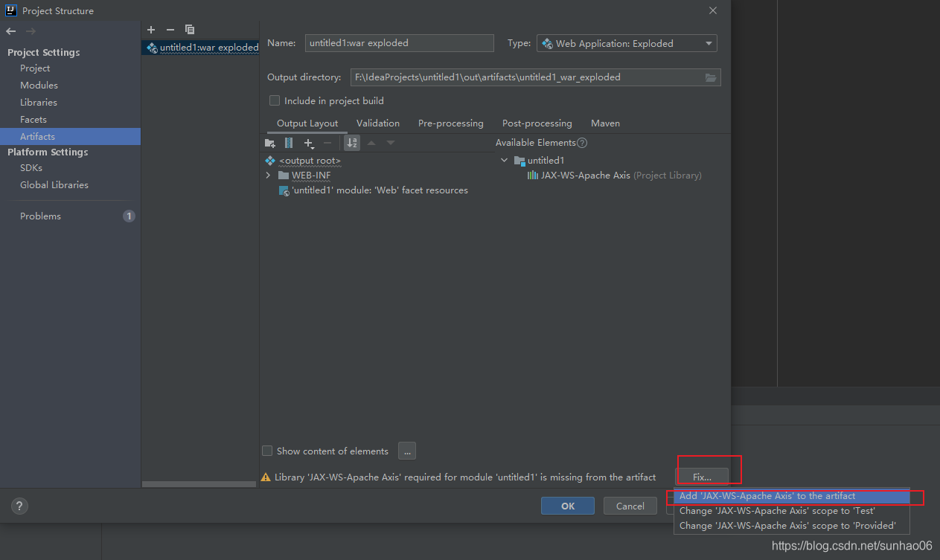Choose Add 'JAX-WS-Apache Axis' to the artifact
This screenshot has width=940, height=560.
point(792,496)
